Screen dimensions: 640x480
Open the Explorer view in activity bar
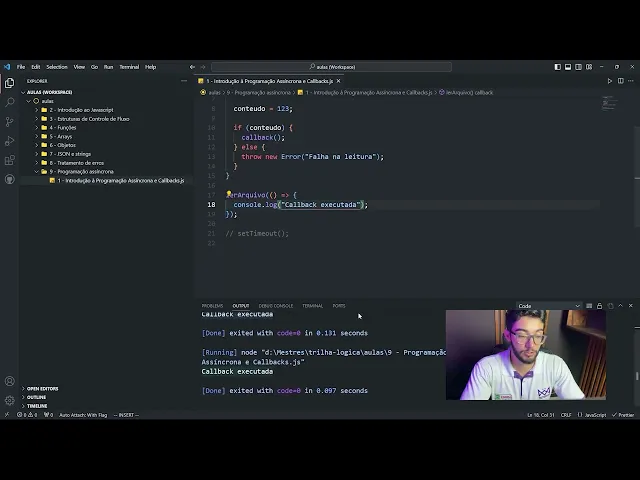pyautogui.click(x=9, y=83)
